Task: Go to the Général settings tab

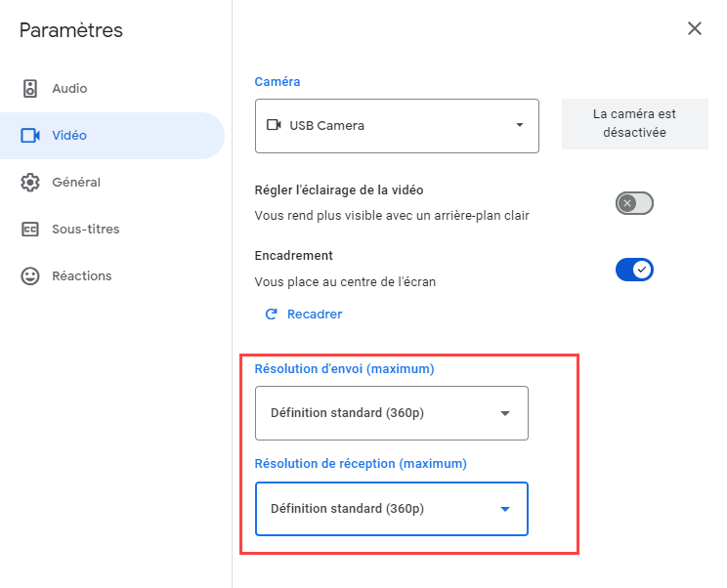Action: (x=76, y=183)
